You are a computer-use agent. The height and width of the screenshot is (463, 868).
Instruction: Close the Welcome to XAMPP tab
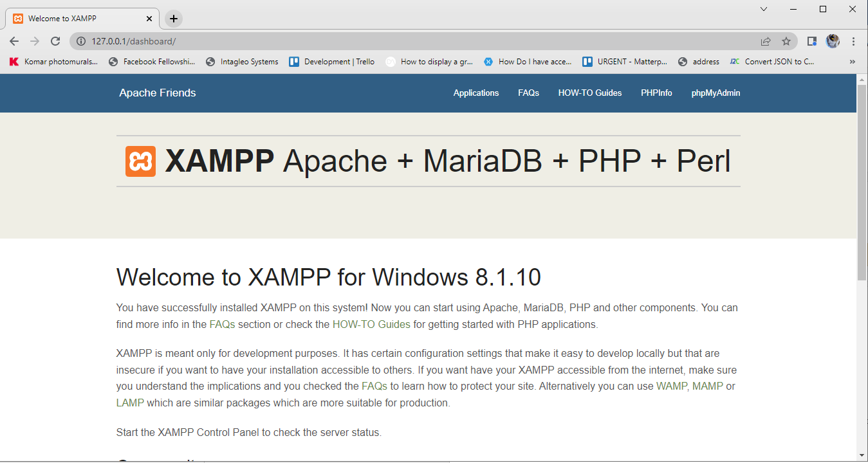(151, 19)
